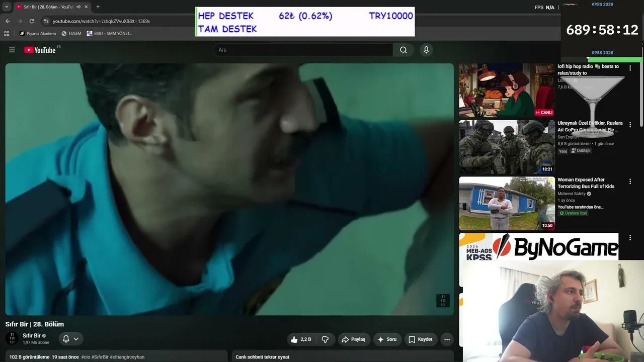Open the EMO - SMM YÖNET bookmark
This screenshot has height=362, width=644.
(110, 34)
